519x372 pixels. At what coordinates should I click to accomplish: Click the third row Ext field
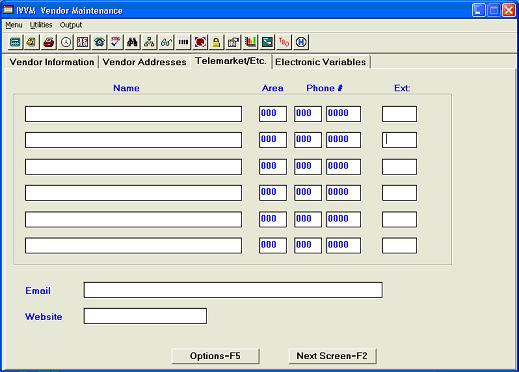pos(399,167)
